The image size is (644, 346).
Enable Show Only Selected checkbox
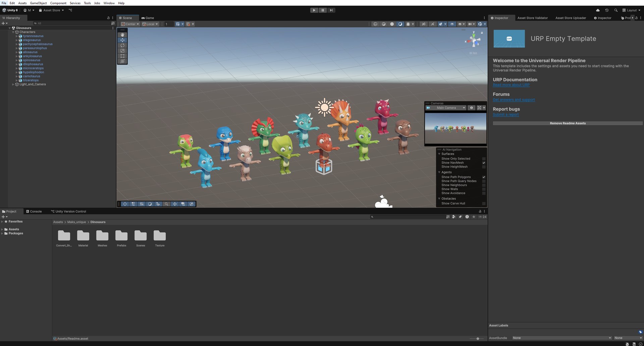point(484,159)
